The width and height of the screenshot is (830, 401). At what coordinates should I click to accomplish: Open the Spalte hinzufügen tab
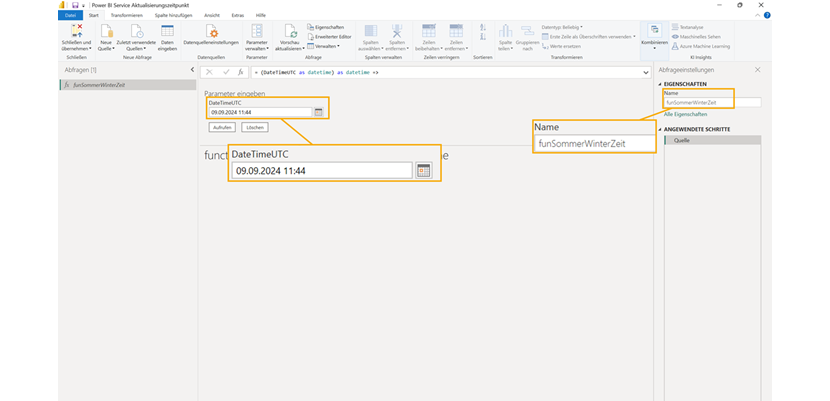pyautogui.click(x=175, y=15)
